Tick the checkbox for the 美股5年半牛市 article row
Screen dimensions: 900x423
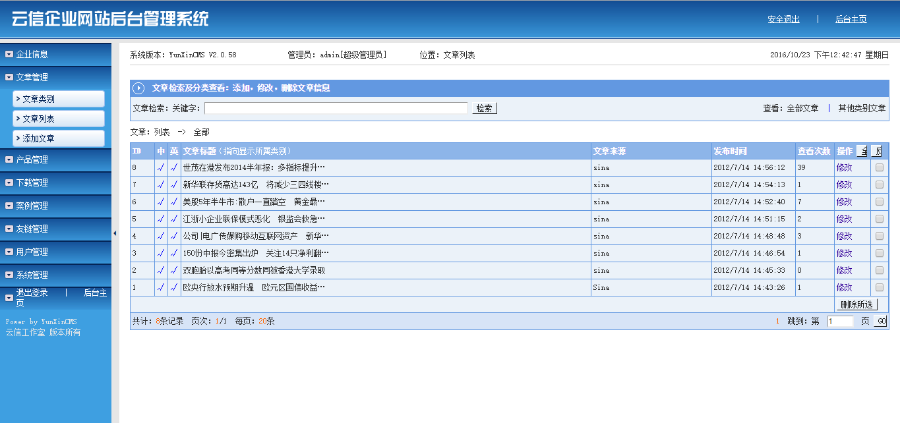pyautogui.click(x=879, y=202)
